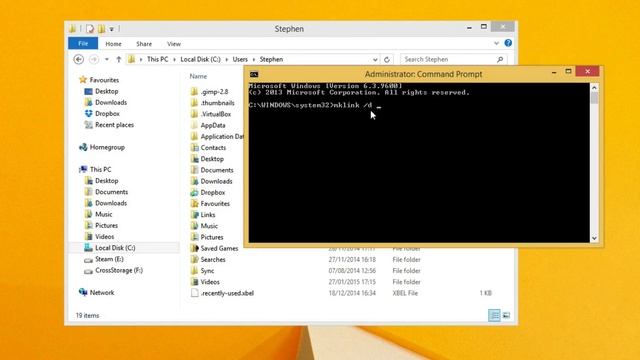This screenshot has width=640, height=360.
Task: Select the AppData folder
Action: [x=213, y=125]
